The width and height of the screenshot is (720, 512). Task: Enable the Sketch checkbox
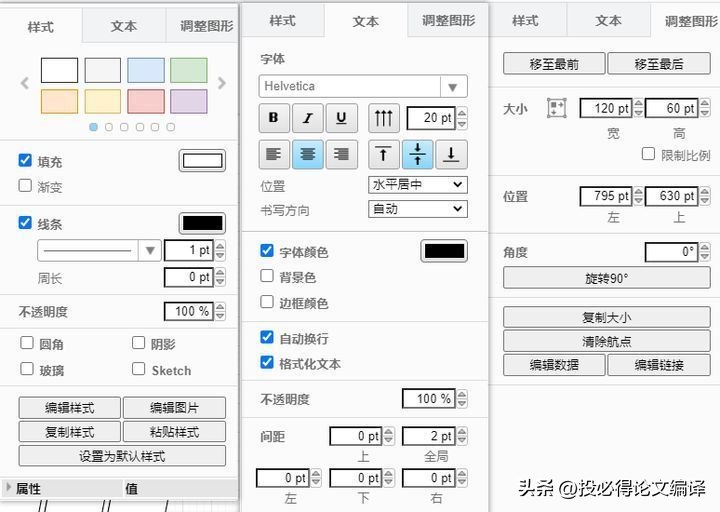[x=138, y=369]
